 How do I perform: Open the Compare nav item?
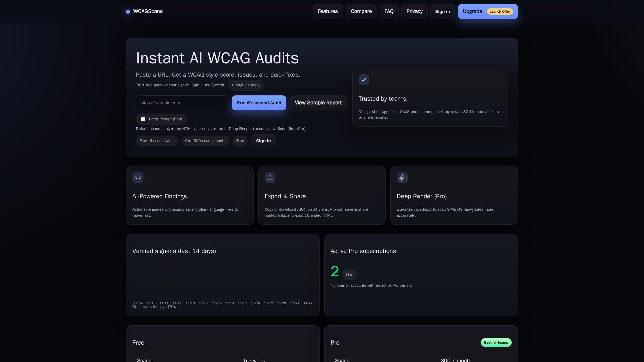tap(361, 12)
